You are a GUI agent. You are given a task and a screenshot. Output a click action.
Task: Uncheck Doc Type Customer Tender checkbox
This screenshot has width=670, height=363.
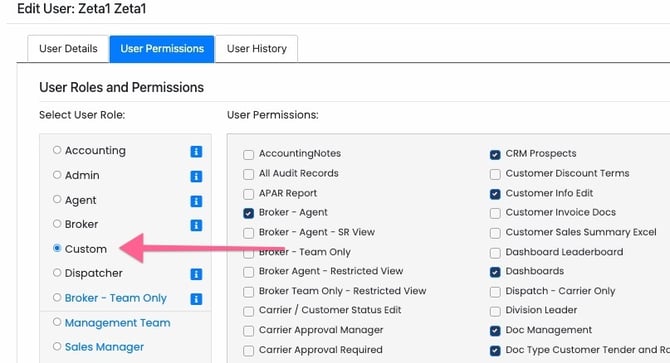click(x=495, y=351)
